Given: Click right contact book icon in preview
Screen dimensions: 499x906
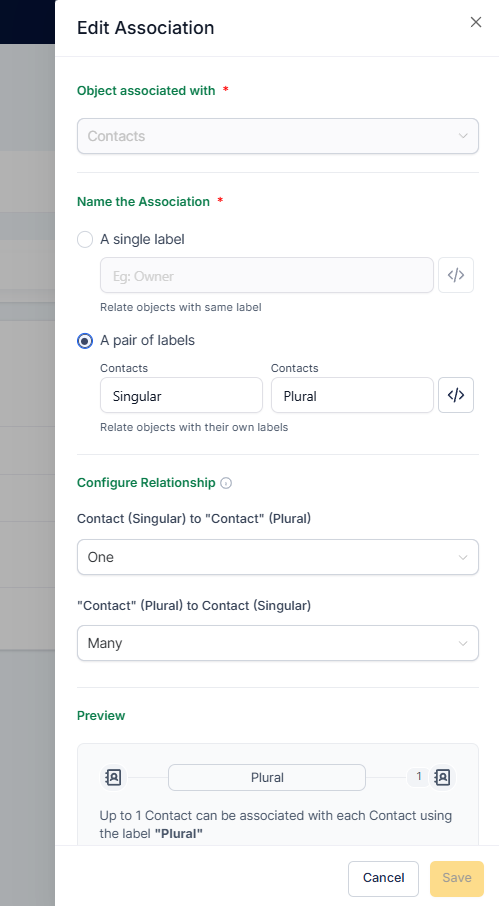Looking at the screenshot, I should 442,777.
